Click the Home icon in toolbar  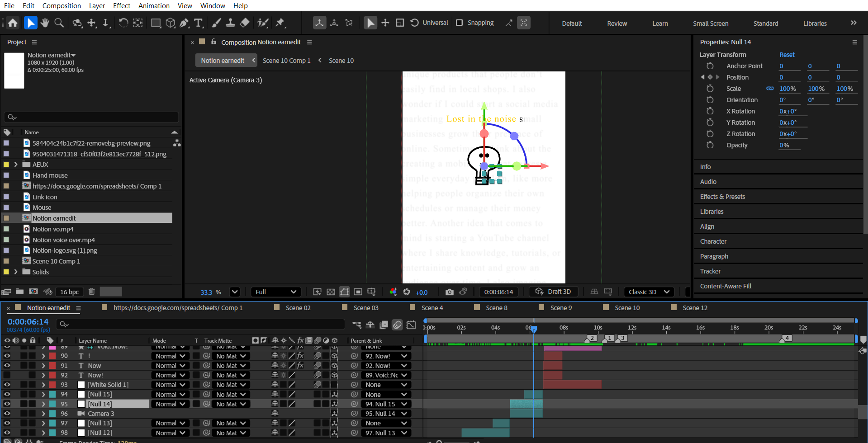point(13,23)
